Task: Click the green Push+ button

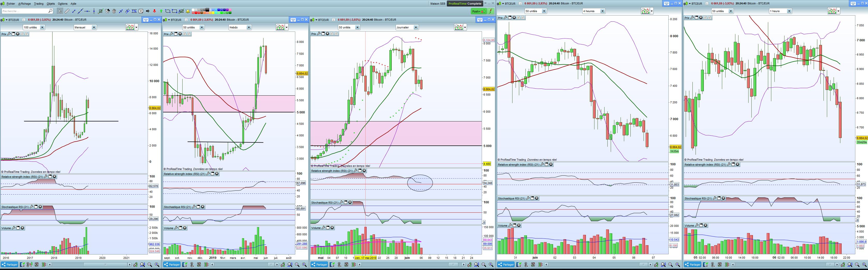Action: click(x=478, y=11)
